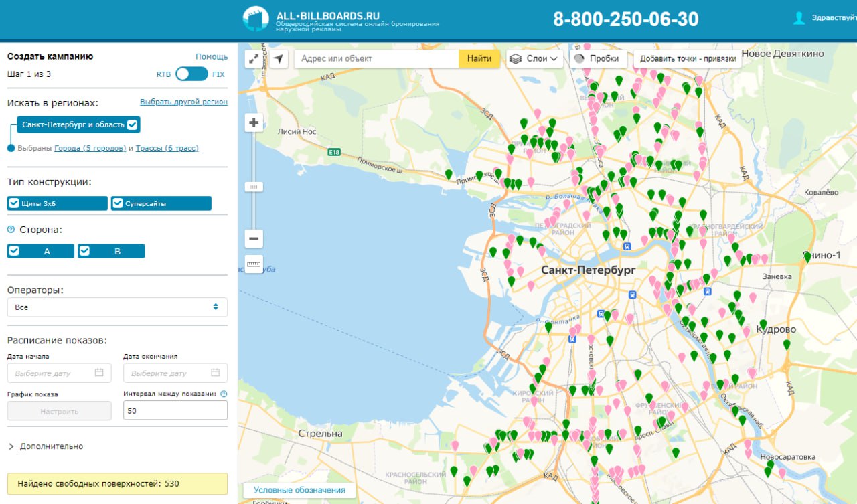Image resolution: width=857 pixels, height=504 pixels.
Task: Uncheck side A checkbox
Action: (14, 251)
